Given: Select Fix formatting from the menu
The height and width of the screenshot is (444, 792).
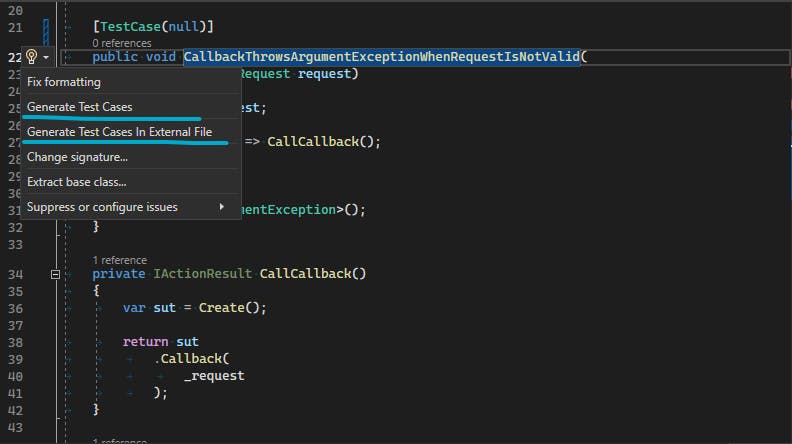Looking at the screenshot, I should pos(64,82).
